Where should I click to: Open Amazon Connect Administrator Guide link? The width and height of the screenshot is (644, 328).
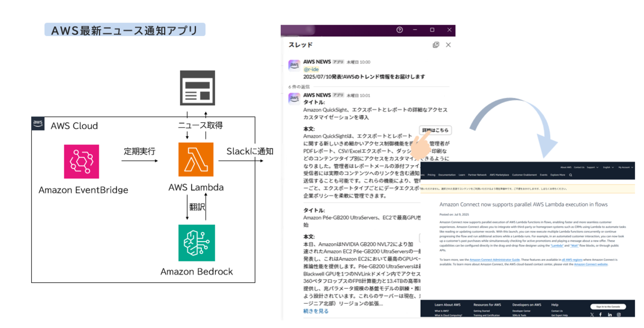(494, 260)
